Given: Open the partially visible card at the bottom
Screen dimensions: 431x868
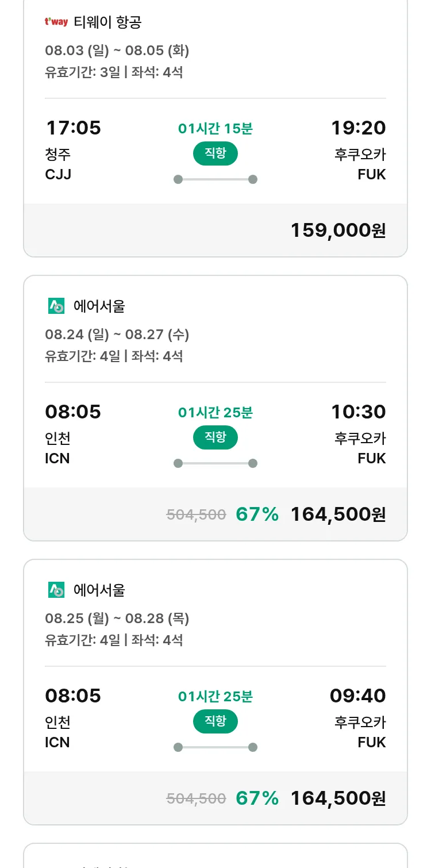Looking at the screenshot, I should (215, 857).
